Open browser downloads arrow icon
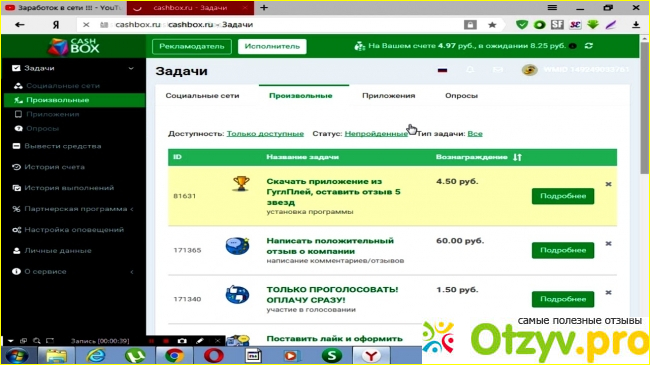 (x=636, y=25)
